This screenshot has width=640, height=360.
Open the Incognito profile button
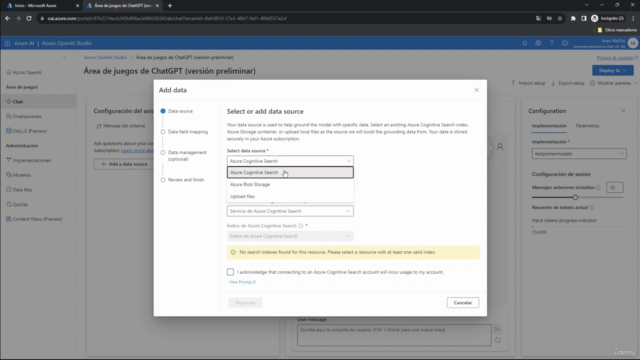pos(607,18)
